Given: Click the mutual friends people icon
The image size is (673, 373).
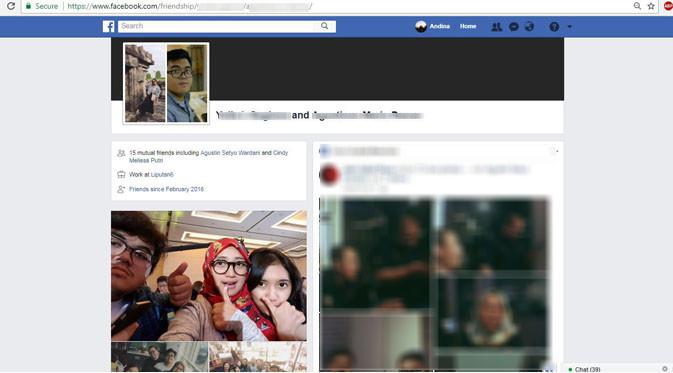Looking at the screenshot, I should point(121,153).
